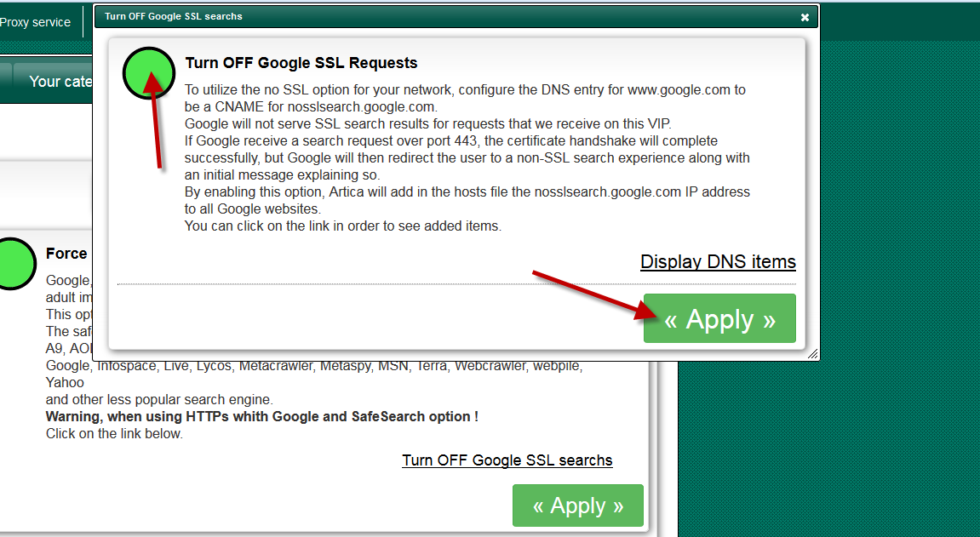Click the Apply button on the background page
This screenshot has height=537, width=980.
pos(577,506)
